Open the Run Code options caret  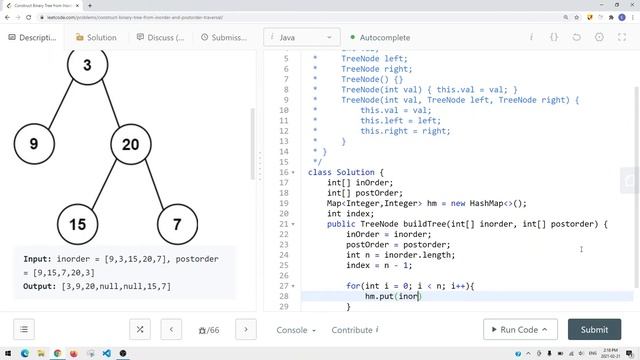(x=545, y=329)
